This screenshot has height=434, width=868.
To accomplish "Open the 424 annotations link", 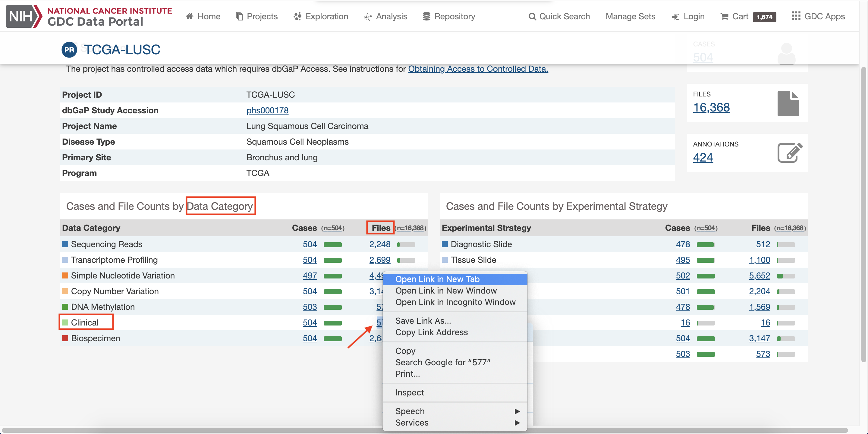I will click(x=703, y=157).
